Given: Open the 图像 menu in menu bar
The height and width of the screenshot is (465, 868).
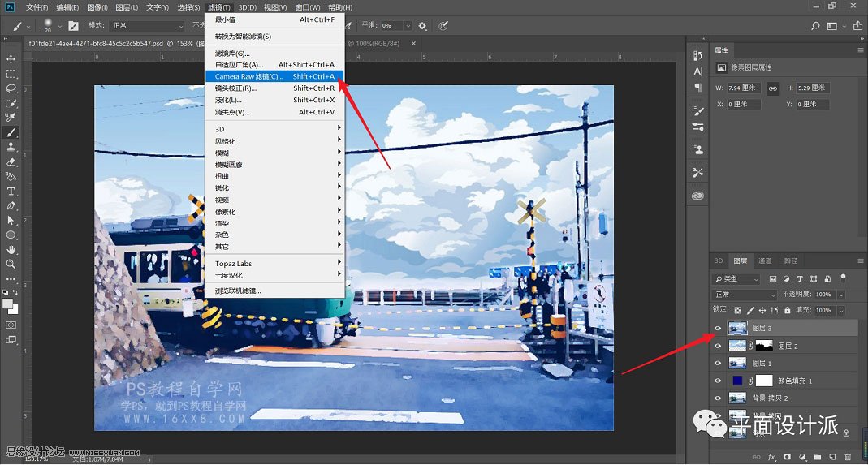Looking at the screenshot, I should pos(97,7).
